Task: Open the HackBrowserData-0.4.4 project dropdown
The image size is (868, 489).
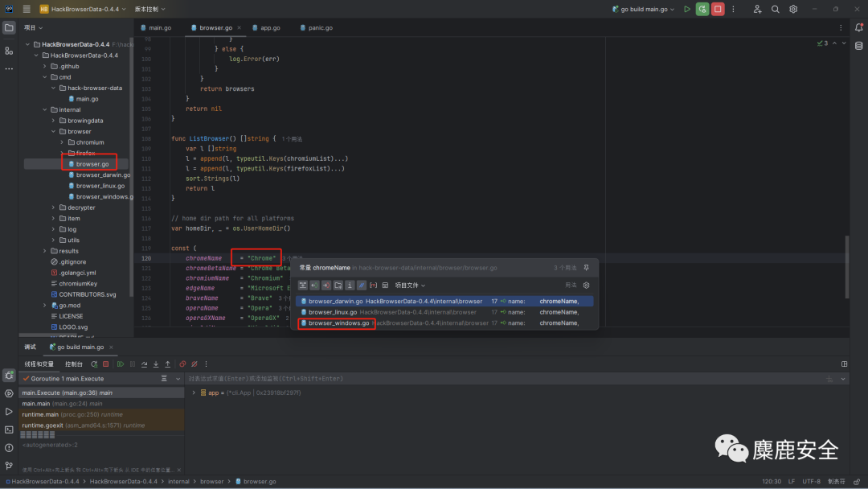Action: coord(83,9)
